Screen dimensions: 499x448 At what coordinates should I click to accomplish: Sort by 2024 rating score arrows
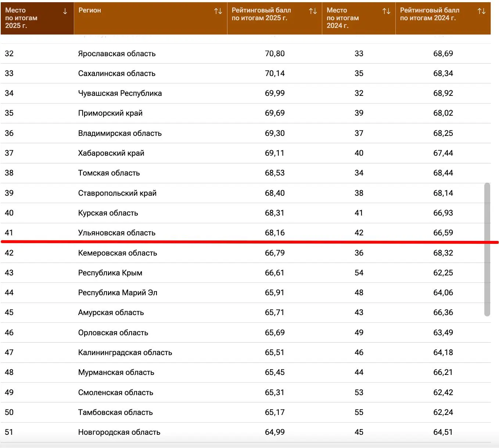point(482,11)
